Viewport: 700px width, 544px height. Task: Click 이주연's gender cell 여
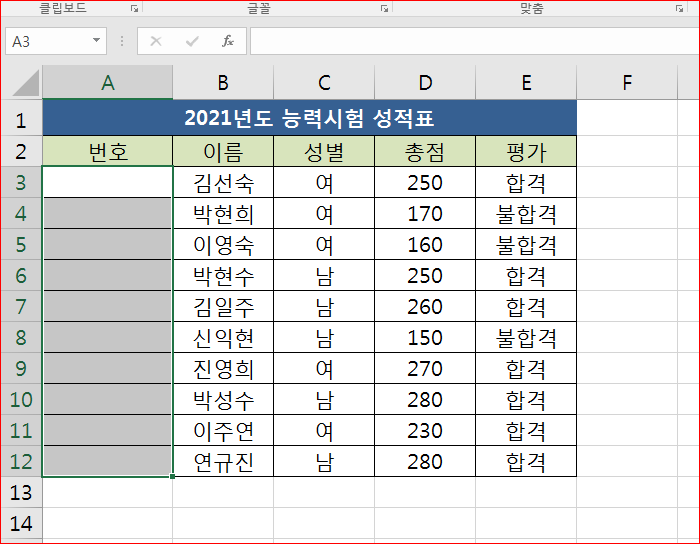pyautogui.click(x=324, y=430)
